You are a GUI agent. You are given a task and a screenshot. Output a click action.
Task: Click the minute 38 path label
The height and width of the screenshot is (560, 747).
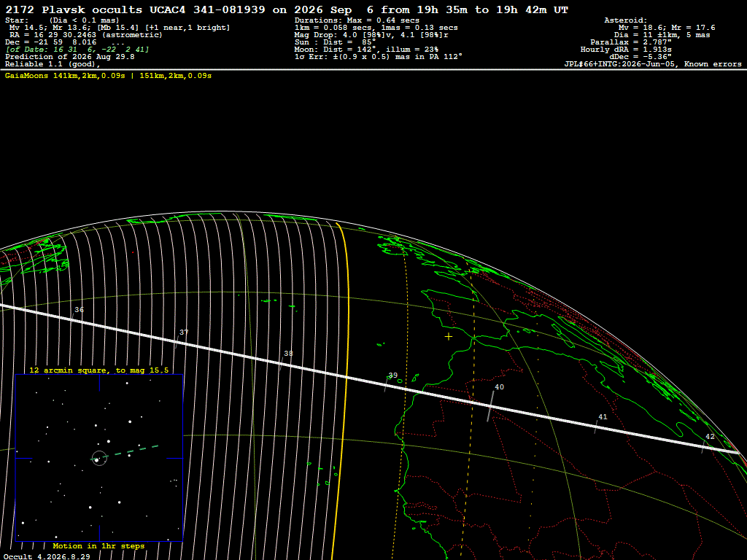(x=288, y=354)
